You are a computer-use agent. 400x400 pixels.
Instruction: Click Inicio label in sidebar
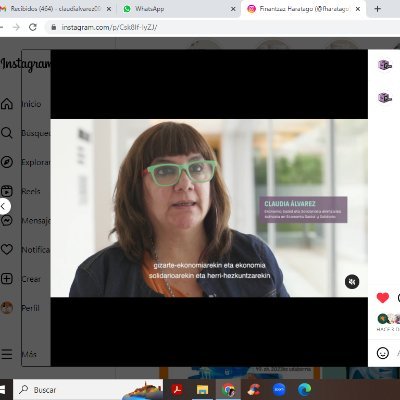tap(31, 104)
